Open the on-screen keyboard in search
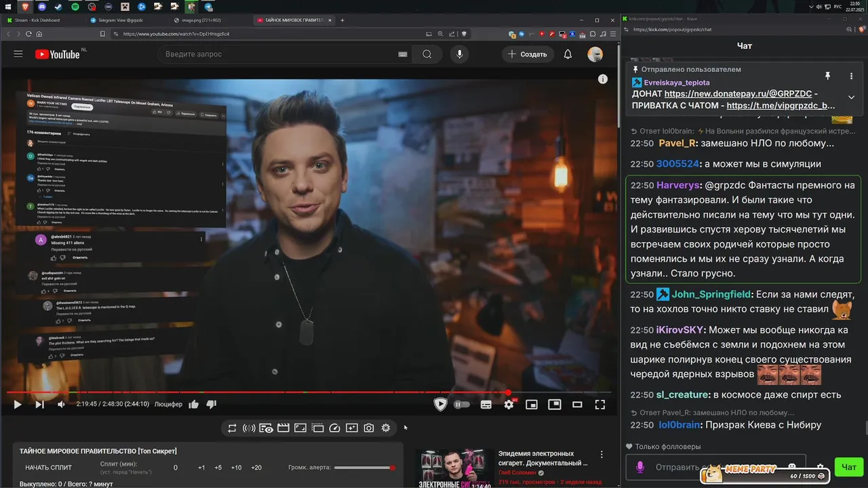Viewport: 868px width, 488px height. [403, 54]
